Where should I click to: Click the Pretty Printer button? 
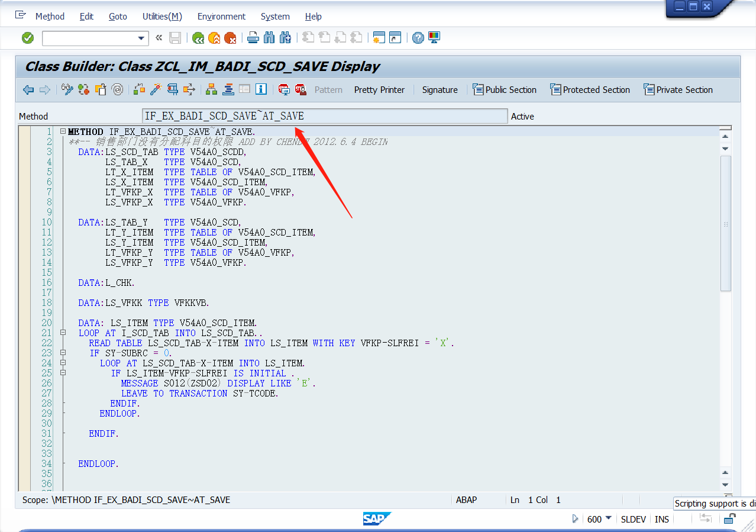[x=379, y=89]
